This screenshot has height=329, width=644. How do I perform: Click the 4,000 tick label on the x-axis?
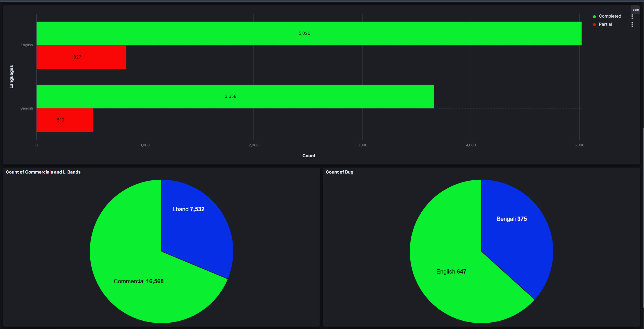coord(471,145)
